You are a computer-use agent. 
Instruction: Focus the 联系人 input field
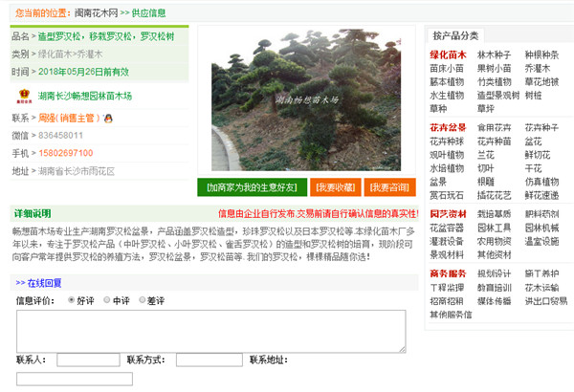coord(88,360)
